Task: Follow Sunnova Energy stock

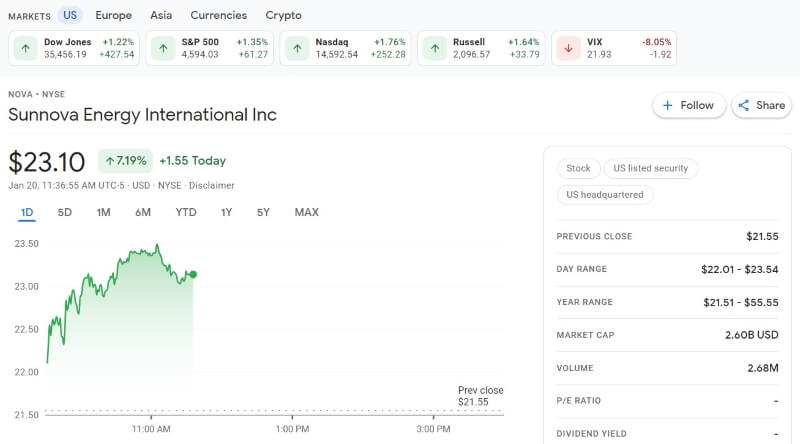Action: pos(689,106)
